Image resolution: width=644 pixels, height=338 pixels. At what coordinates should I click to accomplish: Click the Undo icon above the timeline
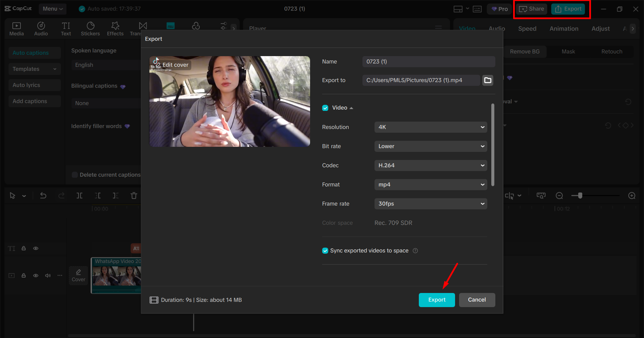point(43,195)
